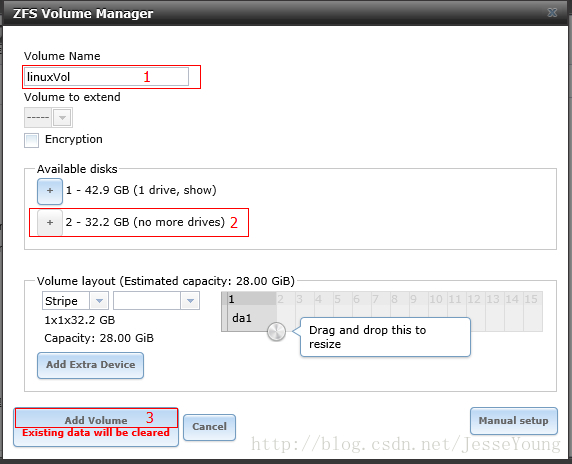Click the 'Volume layout' estimated capacity label
This screenshot has height=464, width=572.
[166, 281]
